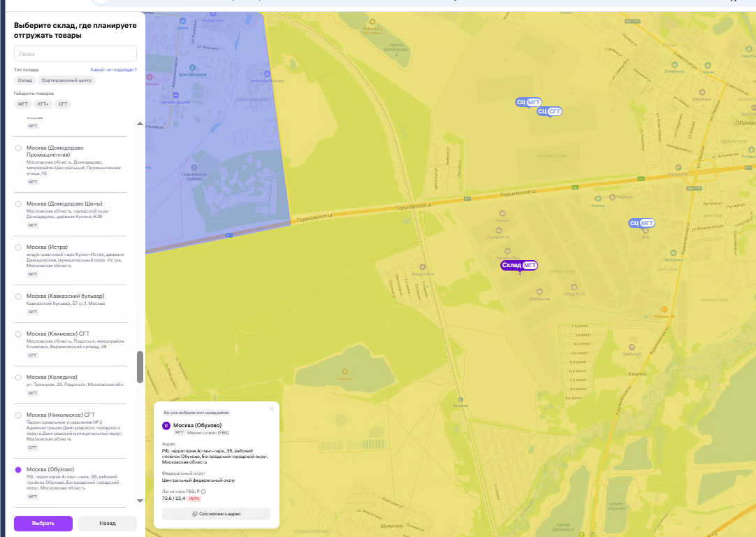
Task: Click the purple warehouse icon in the info card
Action: click(166, 426)
